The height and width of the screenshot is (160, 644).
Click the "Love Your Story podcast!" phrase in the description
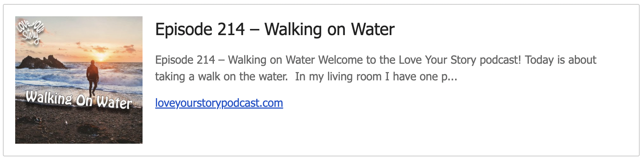tap(460, 60)
